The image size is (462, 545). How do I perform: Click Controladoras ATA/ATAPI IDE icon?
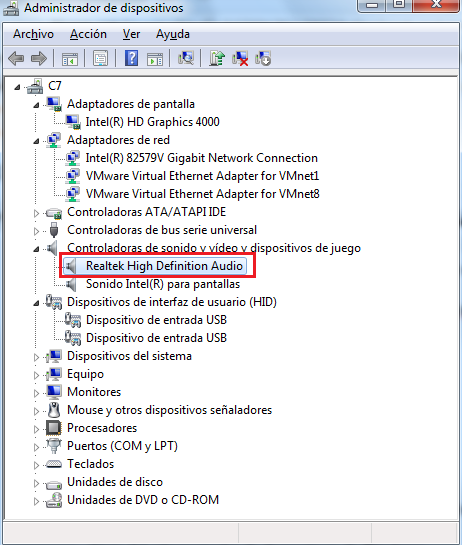54,212
